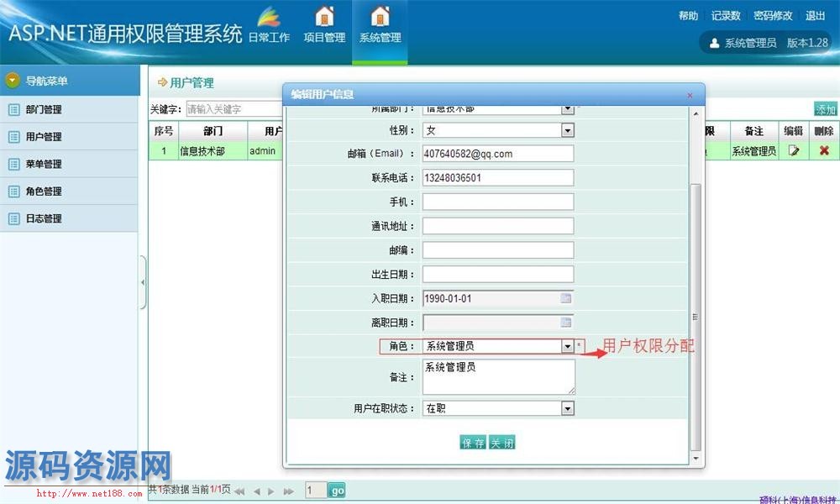840x504 pixels.
Task: Go to first page arrow icon
Action: tap(239, 491)
